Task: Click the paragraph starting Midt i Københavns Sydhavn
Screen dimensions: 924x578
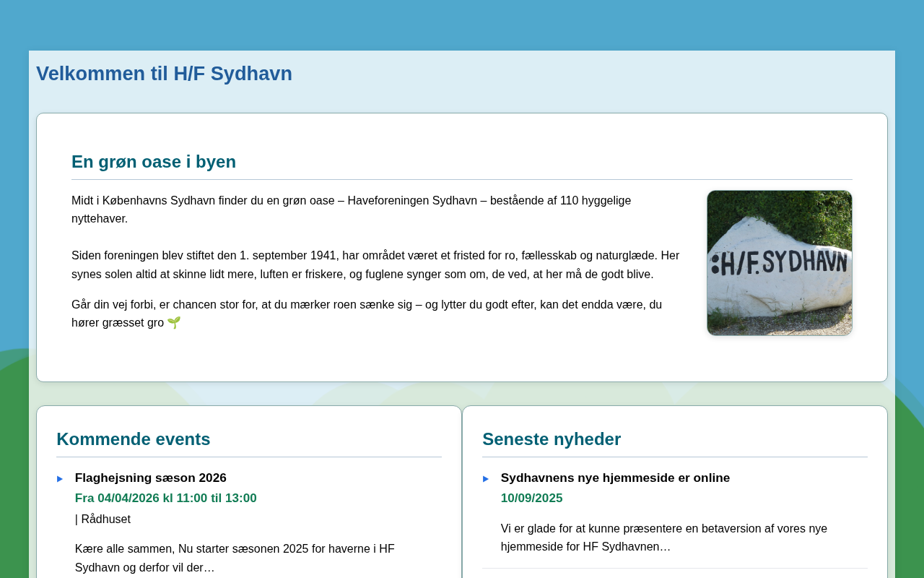Action: (351, 210)
